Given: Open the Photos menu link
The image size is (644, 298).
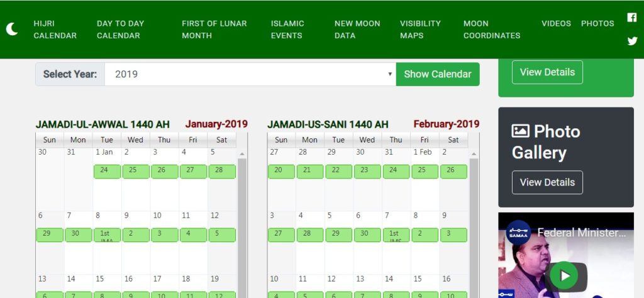Looking at the screenshot, I should pos(597,23).
